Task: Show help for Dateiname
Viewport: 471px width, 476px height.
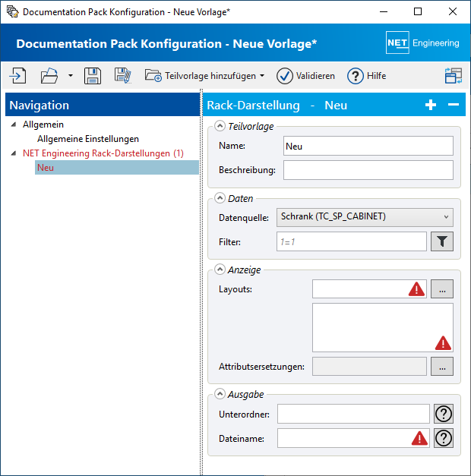Action: (444, 438)
